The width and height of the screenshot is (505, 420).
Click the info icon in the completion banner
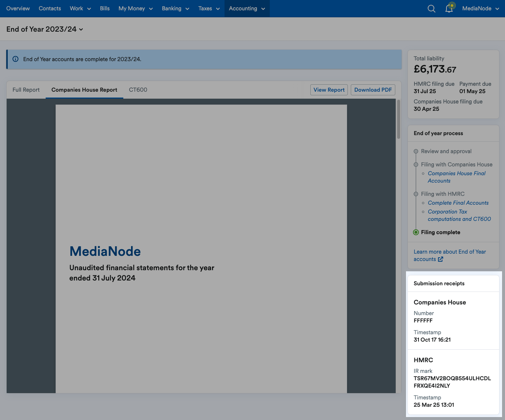(x=15, y=59)
